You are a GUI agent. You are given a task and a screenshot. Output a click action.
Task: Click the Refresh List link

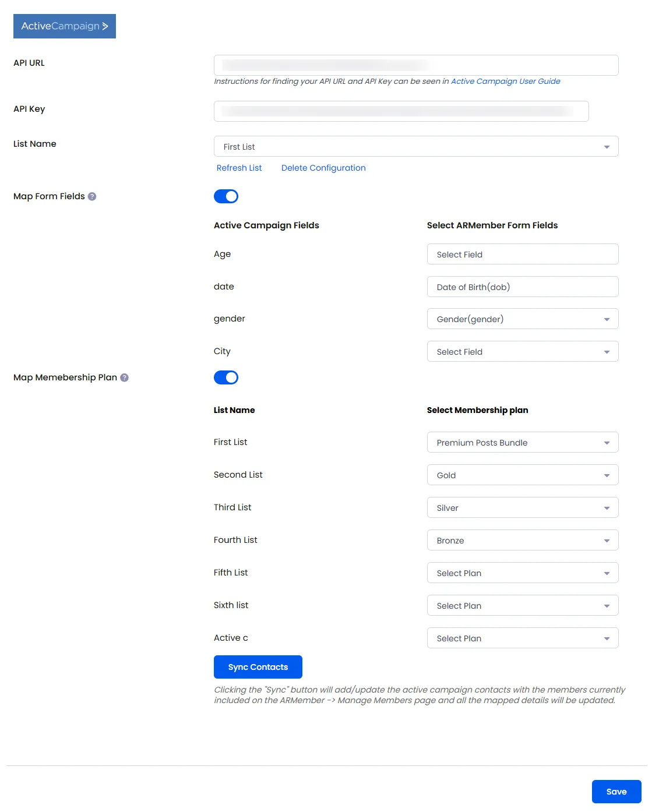coord(239,168)
